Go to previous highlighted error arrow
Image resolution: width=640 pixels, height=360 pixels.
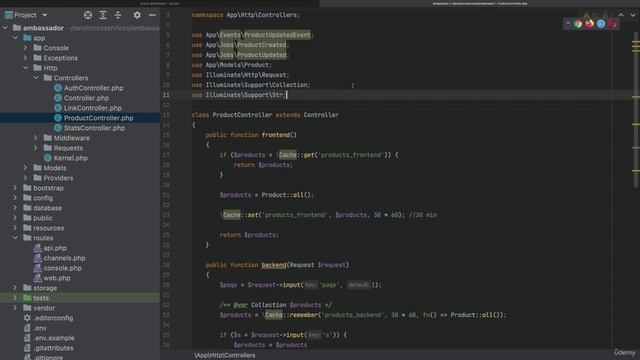pyautogui.click(x=621, y=15)
